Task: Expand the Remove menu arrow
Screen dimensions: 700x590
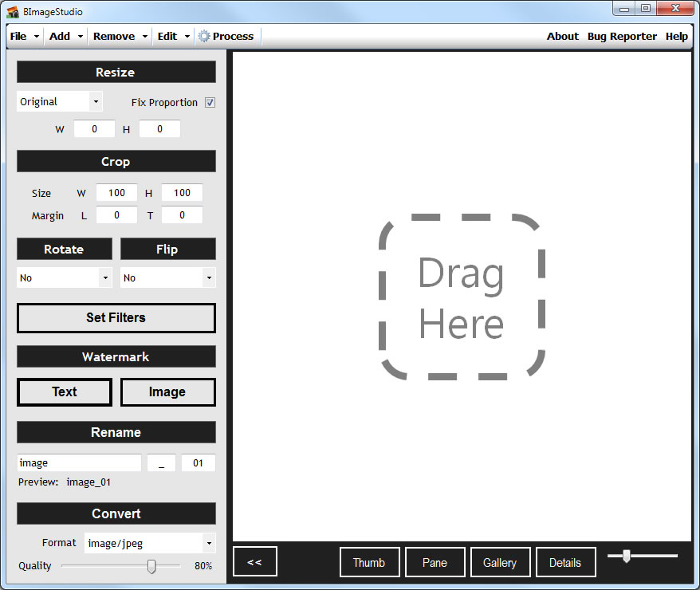Action: coord(145,37)
